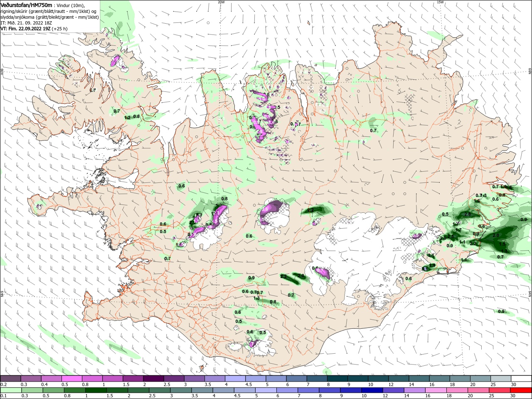Image resolution: width=532 pixels, height=399 pixels.
Task: Pick the violet 12 rain swatch
Action: (393, 390)
